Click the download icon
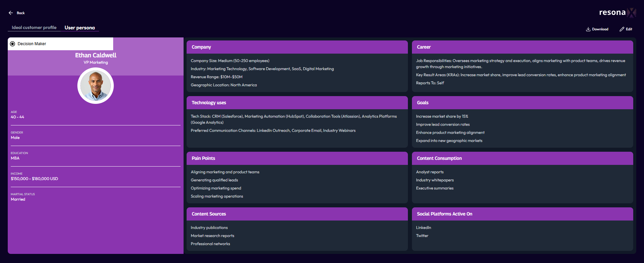This screenshot has height=263, width=644. pos(588,29)
